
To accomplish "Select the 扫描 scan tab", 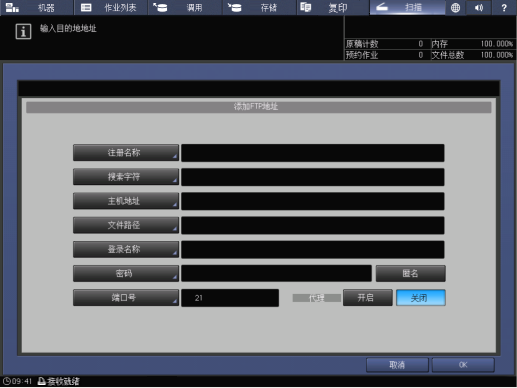I will [407, 7].
